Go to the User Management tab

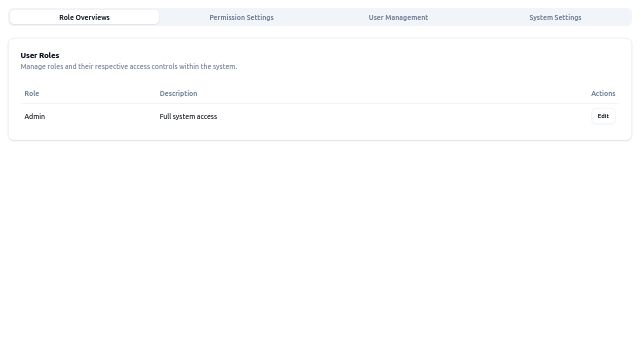click(x=398, y=17)
